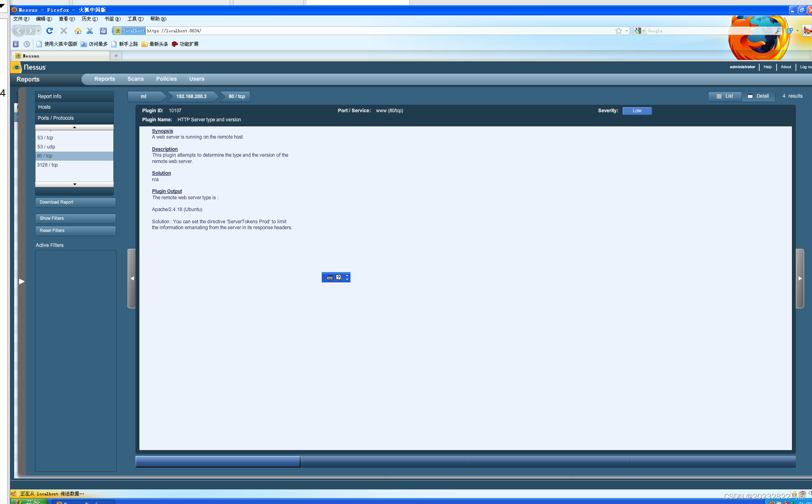Select the Nessus browser tab
The width and height of the screenshot is (812, 504).
click(61, 56)
